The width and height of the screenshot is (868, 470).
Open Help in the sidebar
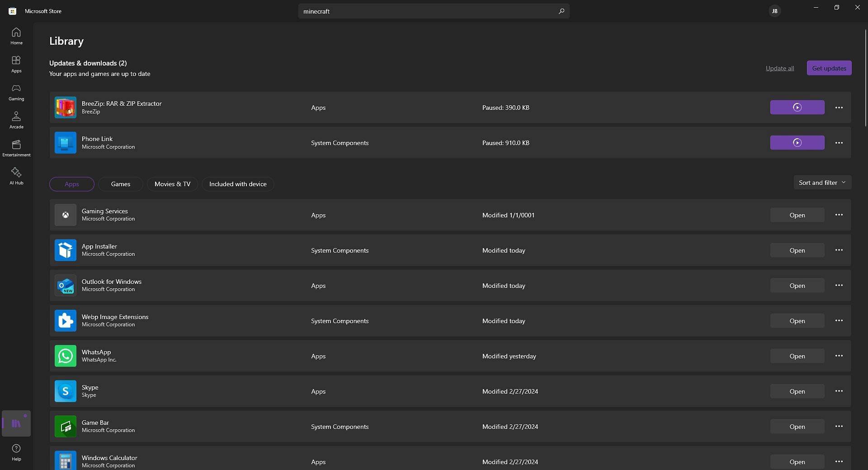[16, 452]
